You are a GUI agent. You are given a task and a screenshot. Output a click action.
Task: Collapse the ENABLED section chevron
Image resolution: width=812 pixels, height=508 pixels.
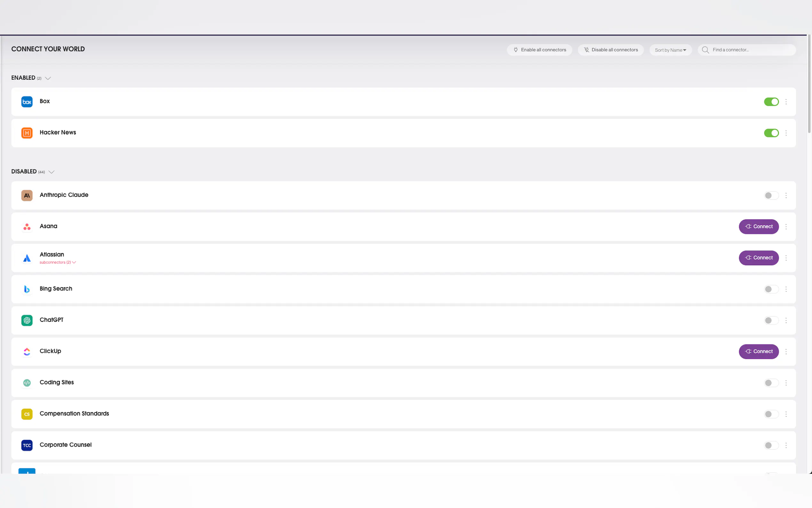[x=48, y=78]
